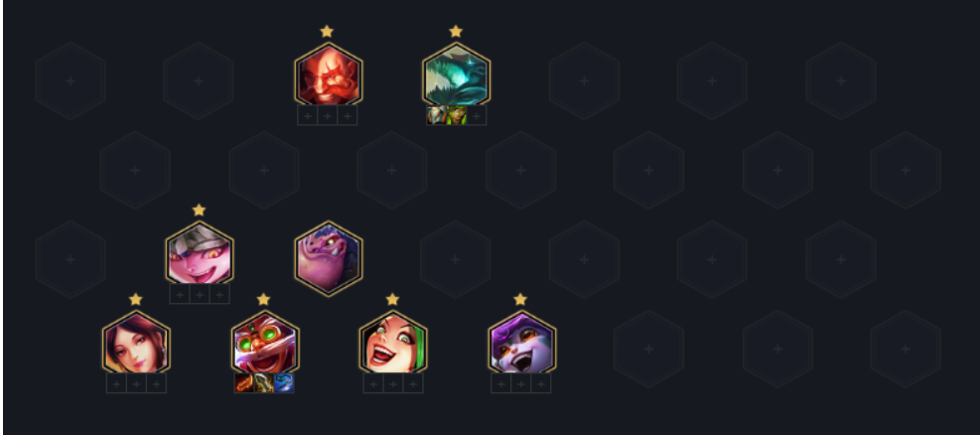Select the teal wolf champion portrait

point(457,75)
